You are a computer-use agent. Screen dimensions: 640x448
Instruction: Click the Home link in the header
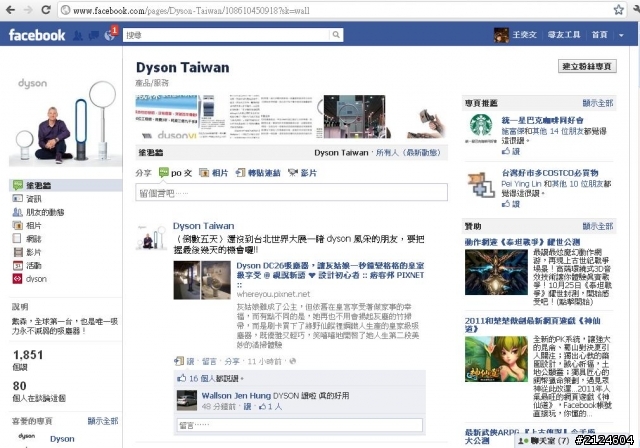pyautogui.click(x=600, y=35)
